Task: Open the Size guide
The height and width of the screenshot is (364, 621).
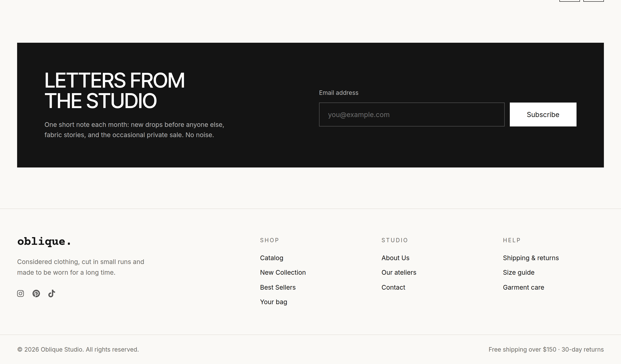Action: point(519,272)
